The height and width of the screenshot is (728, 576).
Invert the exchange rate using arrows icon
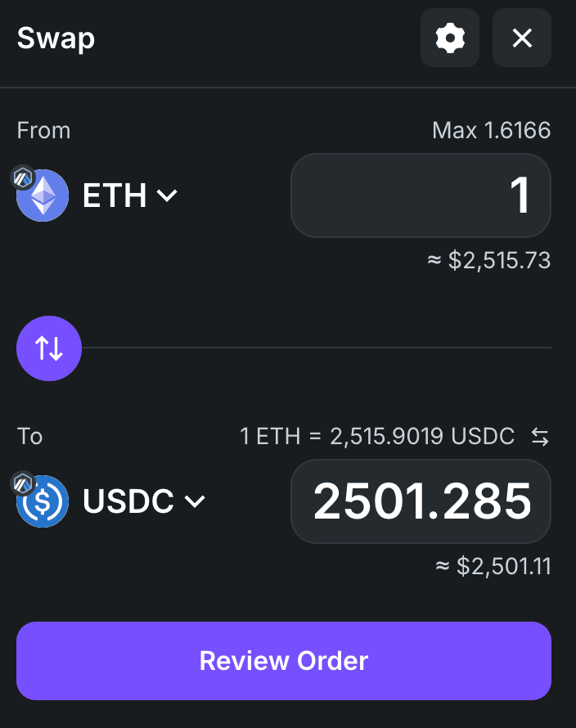pyautogui.click(x=540, y=437)
